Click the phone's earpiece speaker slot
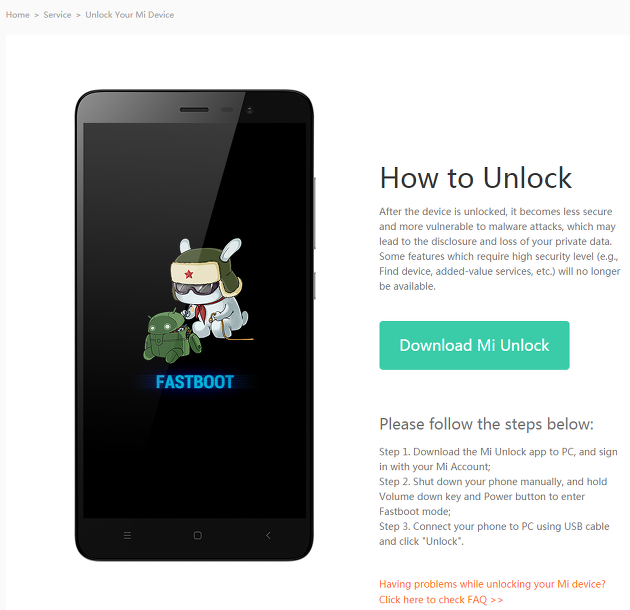The image size is (630, 610). 194,110
